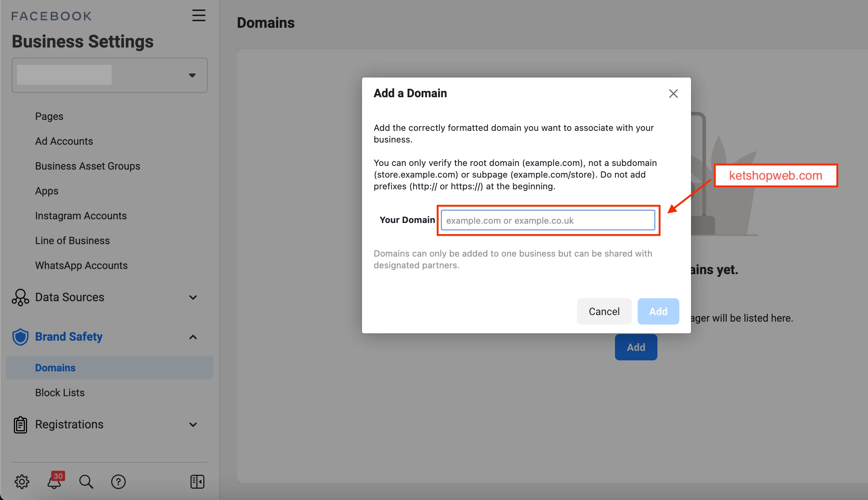
Task: Collapse the Brand Safety section chevron
Action: point(193,337)
